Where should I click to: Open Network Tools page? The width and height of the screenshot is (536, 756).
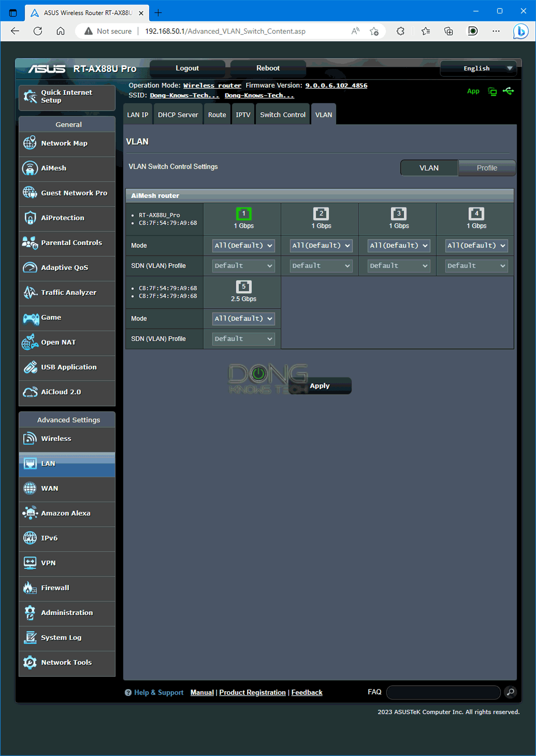[67, 663]
